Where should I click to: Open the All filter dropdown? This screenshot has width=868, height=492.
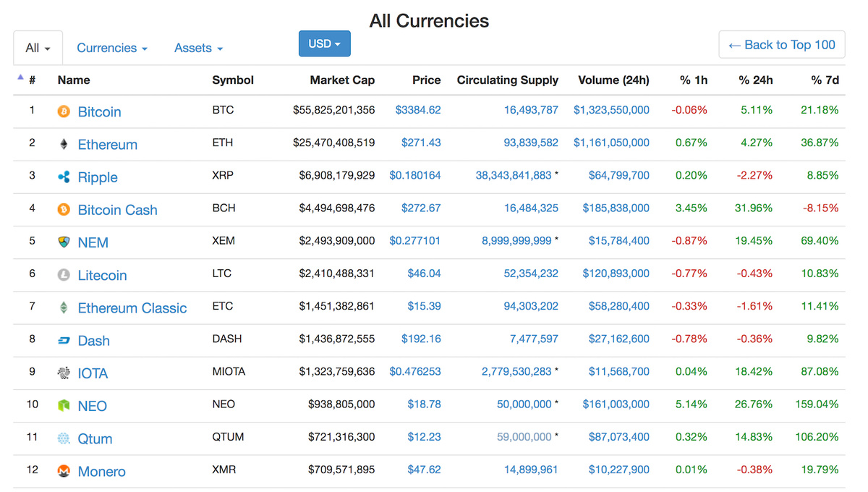pos(38,48)
